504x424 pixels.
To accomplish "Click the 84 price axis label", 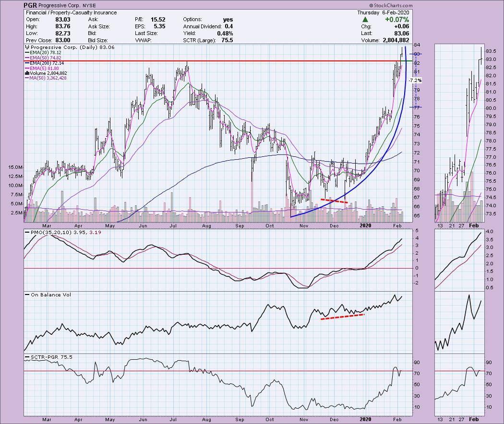I will 417,45.
